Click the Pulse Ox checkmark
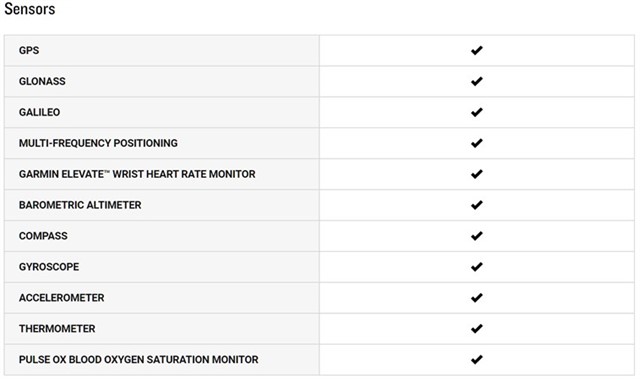The width and height of the screenshot is (640, 379). (476, 359)
